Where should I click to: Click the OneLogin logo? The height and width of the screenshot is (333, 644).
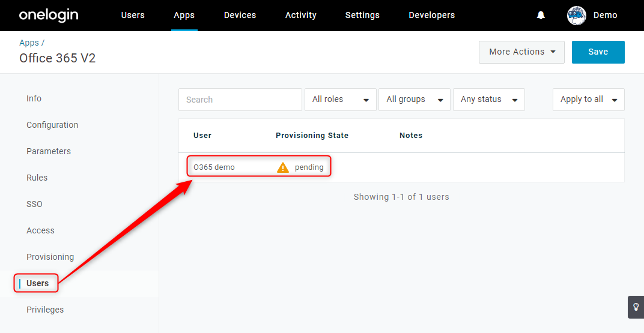click(x=49, y=16)
